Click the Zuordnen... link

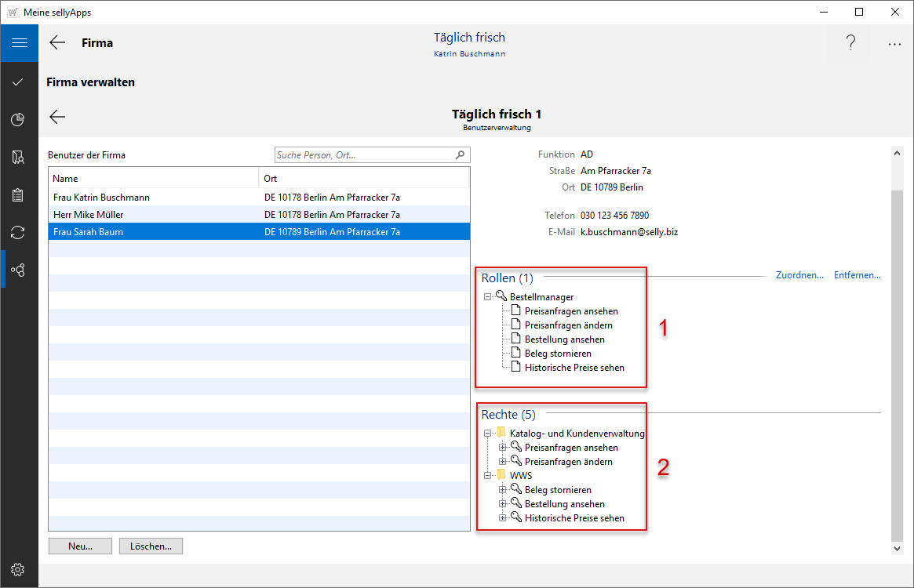pyautogui.click(x=799, y=275)
